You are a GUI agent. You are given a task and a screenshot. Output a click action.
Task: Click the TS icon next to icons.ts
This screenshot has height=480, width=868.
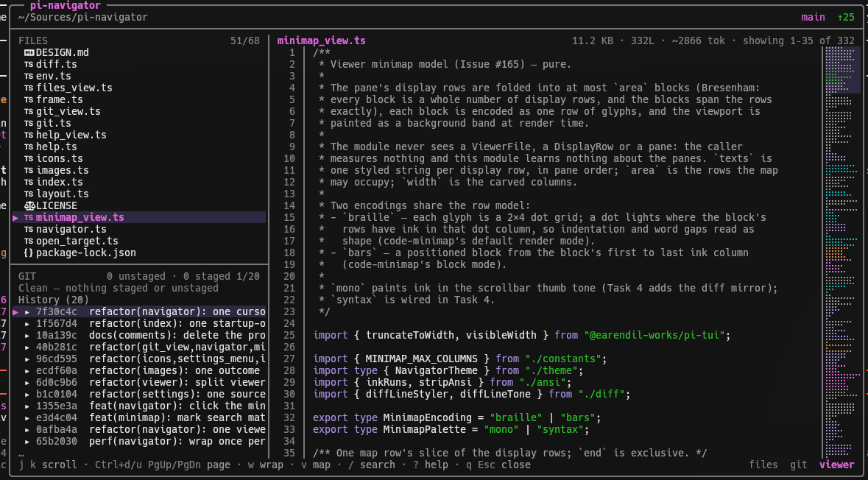click(29, 159)
